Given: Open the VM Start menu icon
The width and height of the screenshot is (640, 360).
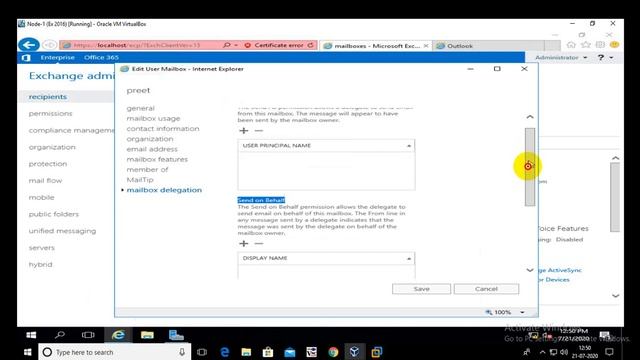Looking at the screenshot, I should pos(31,335).
